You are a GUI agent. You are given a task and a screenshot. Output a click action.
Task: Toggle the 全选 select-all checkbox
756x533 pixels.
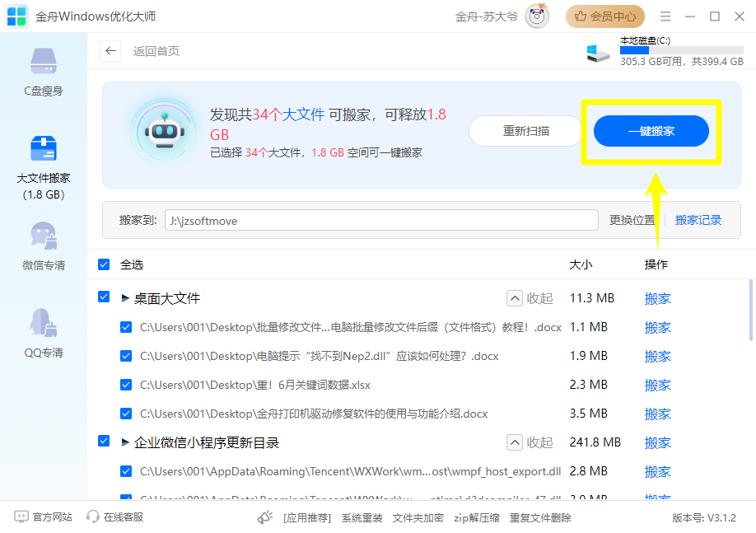coord(104,264)
